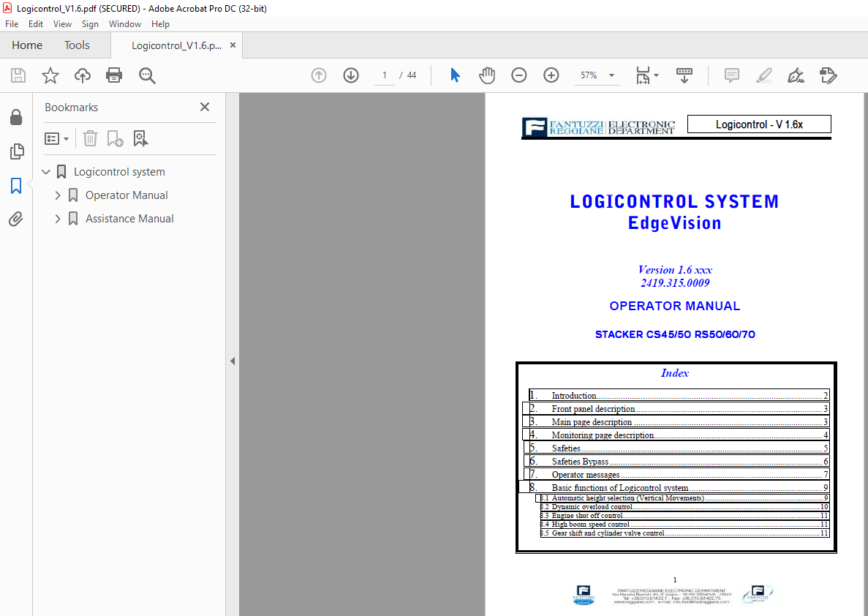Toggle the Bookmarks panel icon in sidebar
This screenshot has width=868, height=616.
point(15,186)
